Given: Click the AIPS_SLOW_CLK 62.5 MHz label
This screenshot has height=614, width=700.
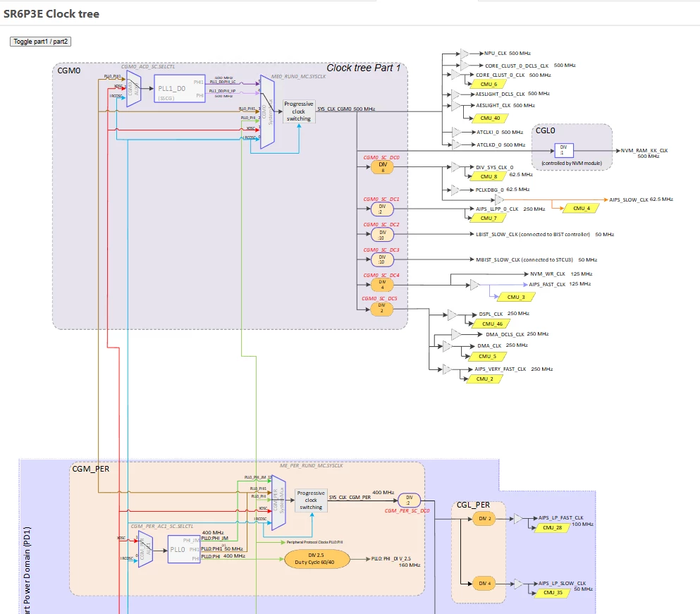Looking at the screenshot, I should 641,199.
